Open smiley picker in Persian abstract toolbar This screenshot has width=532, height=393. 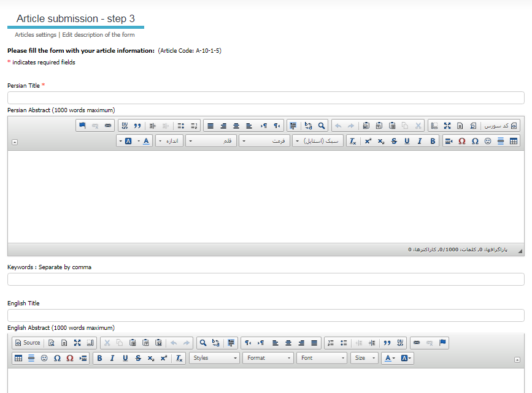click(487, 141)
